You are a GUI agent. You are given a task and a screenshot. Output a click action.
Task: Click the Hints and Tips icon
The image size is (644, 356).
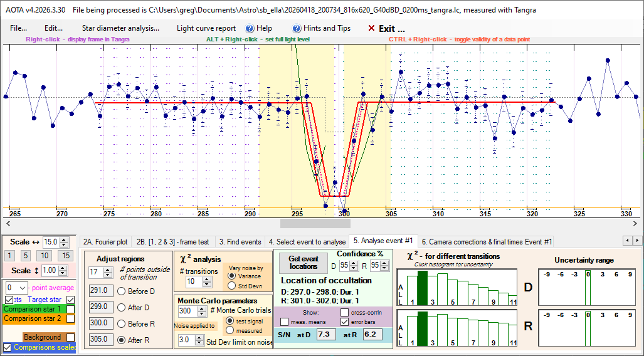[x=297, y=28]
